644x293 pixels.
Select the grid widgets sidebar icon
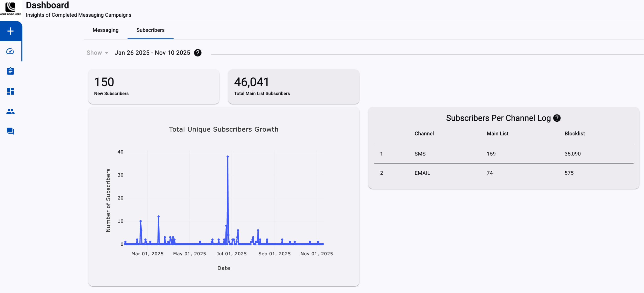11,91
